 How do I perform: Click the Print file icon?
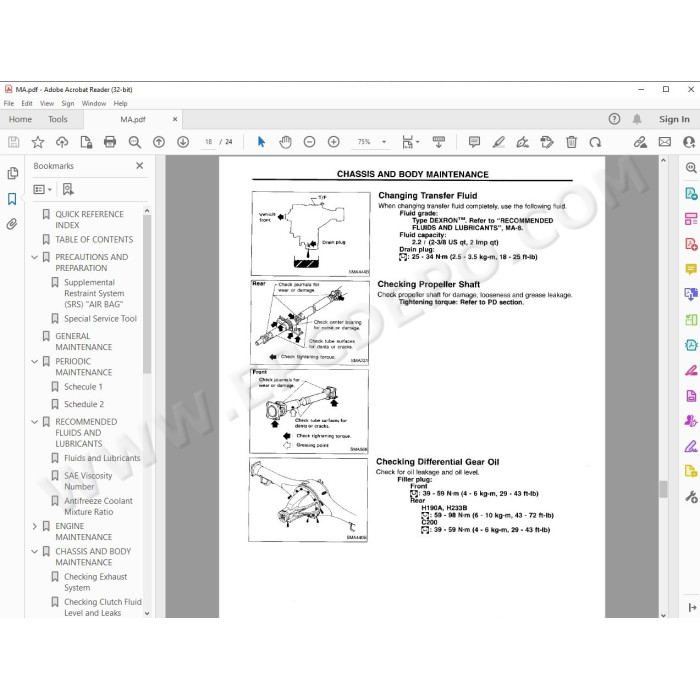tap(110, 142)
